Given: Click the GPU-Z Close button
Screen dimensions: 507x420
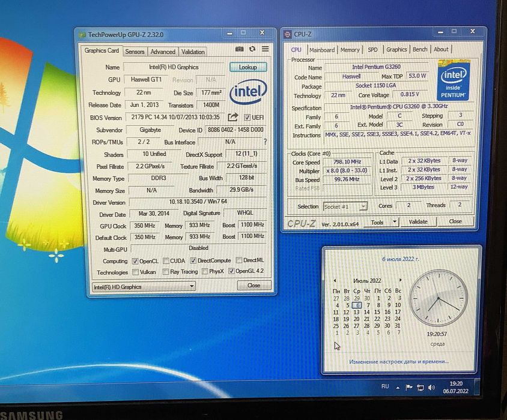Looking at the screenshot, I should coord(253,285).
